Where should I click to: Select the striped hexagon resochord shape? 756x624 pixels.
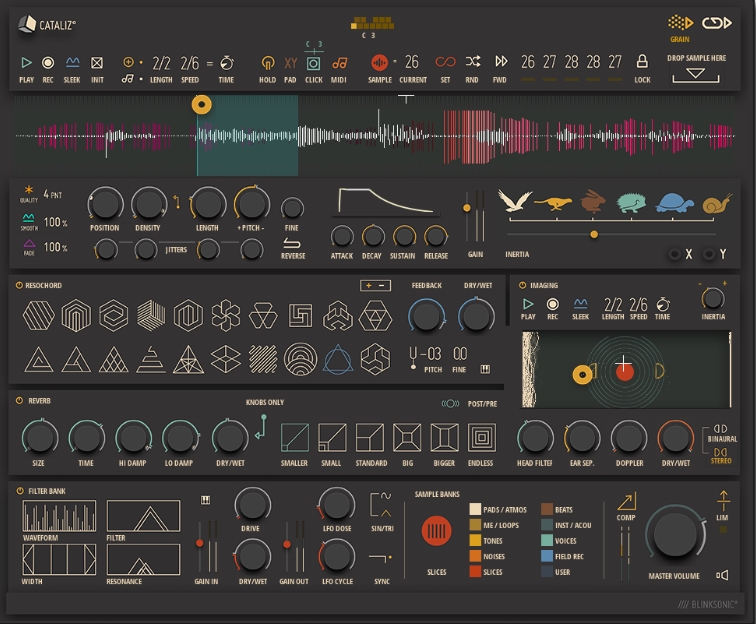[x=39, y=315]
